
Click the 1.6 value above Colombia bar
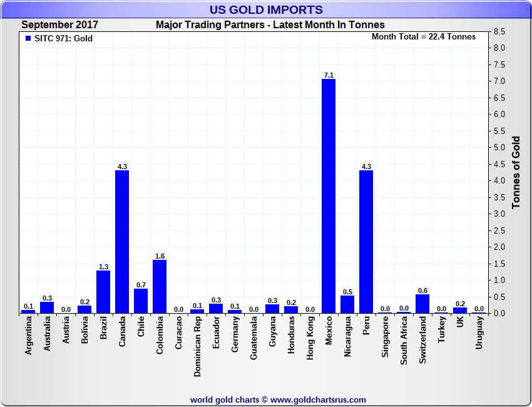(160, 256)
